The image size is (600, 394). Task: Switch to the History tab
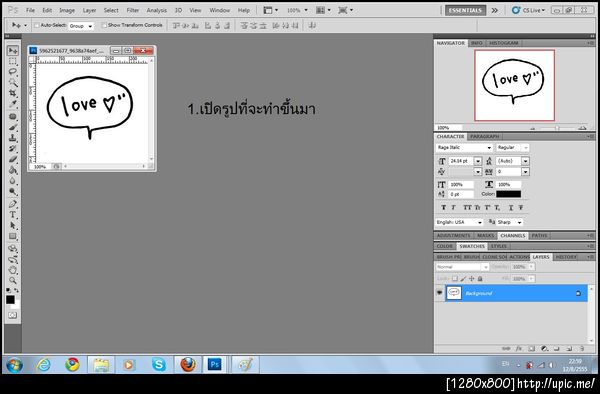coord(566,257)
